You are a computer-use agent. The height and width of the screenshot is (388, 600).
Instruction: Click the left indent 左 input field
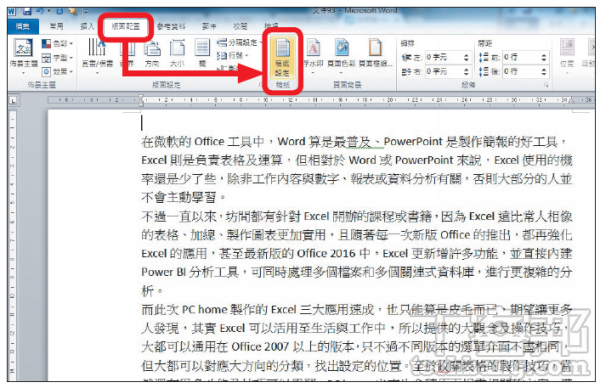click(443, 57)
